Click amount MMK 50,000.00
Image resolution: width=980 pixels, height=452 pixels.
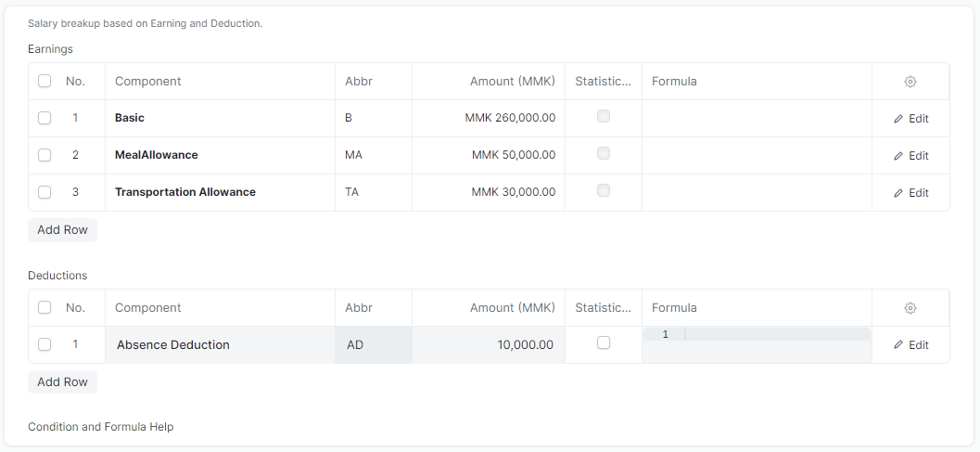point(513,155)
